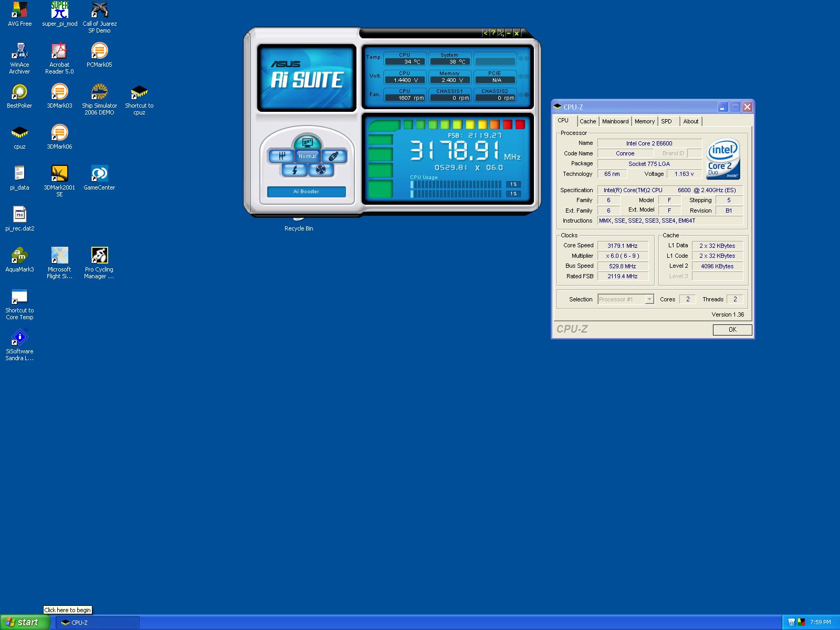Click the Rated FSB 2119.4 MHz value

click(623, 276)
